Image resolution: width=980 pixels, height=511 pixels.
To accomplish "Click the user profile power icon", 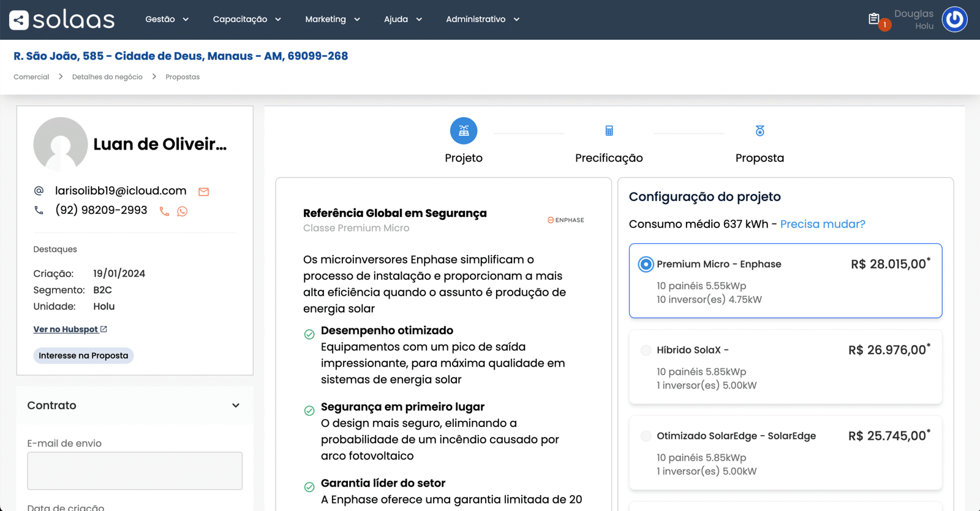I will tap(954, 20).
